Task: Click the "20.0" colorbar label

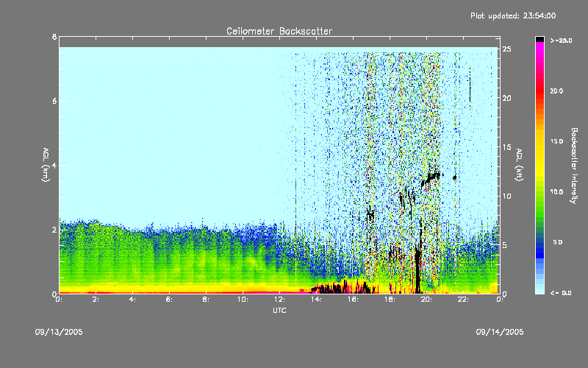Action: 557,91
